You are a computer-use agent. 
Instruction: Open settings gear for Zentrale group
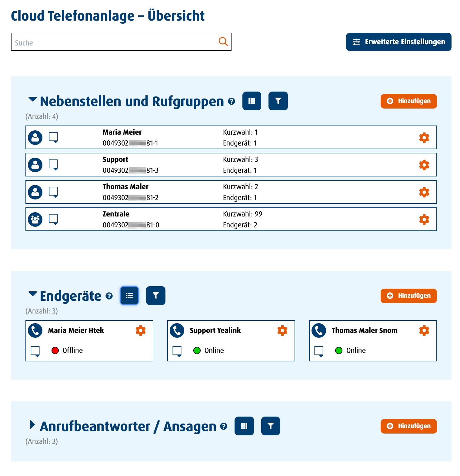coord(424,220)
